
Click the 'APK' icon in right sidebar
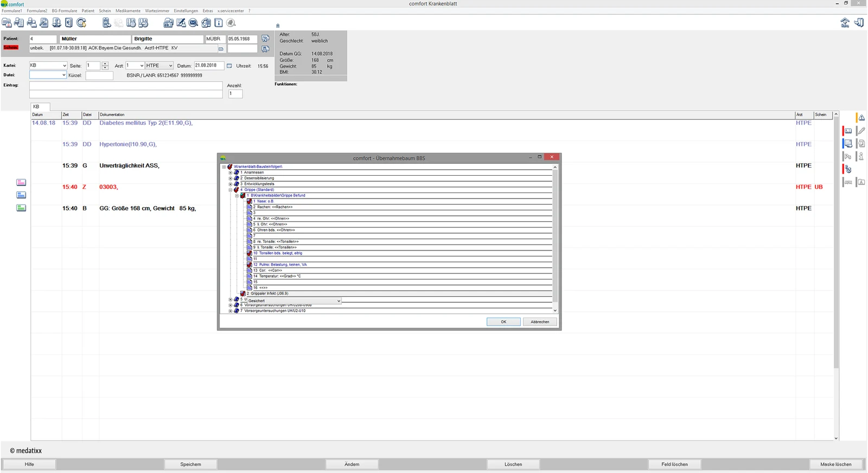click(847, 182)
